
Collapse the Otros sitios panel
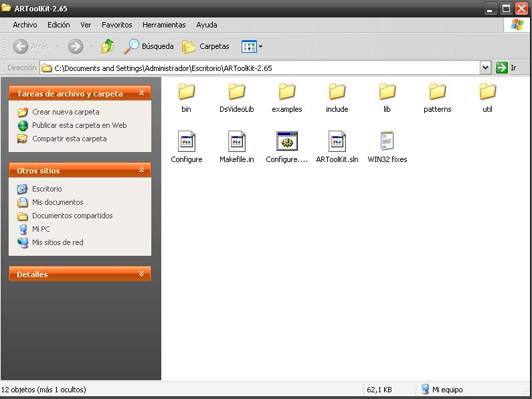[141, 170]
